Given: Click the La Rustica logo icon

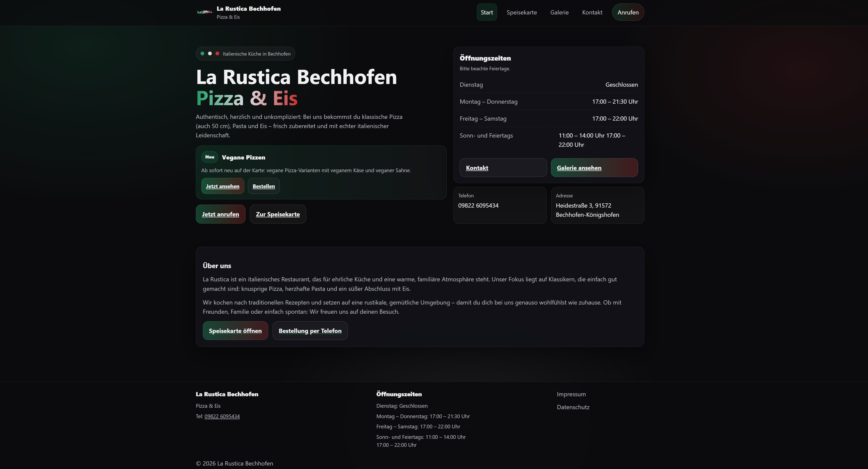Looking at the screenshot, I should click(x=204, y=12).
